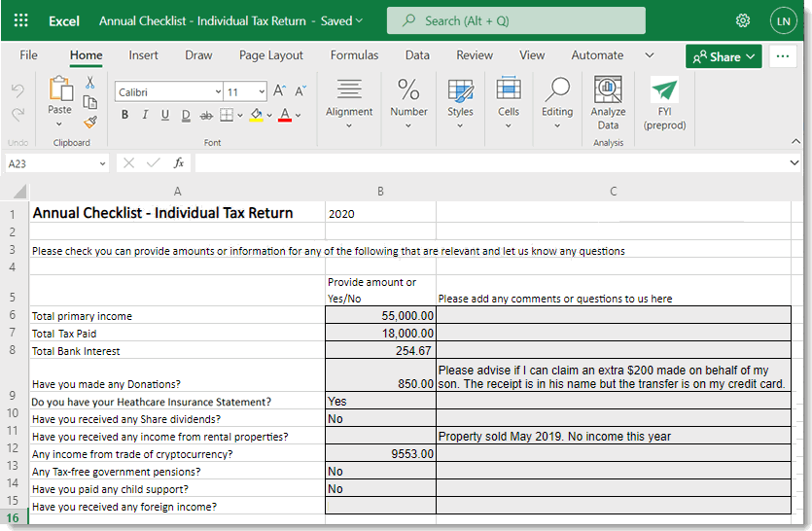Select the Format Painter brush
The width and height of the screenshot is (812, 531).
click(x=90, y=123)
